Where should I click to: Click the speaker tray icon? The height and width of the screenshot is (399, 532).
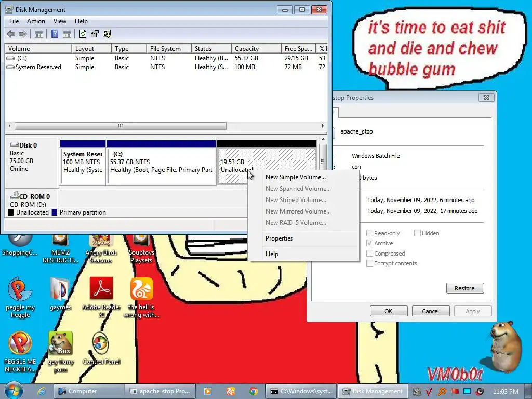point(480,391)
